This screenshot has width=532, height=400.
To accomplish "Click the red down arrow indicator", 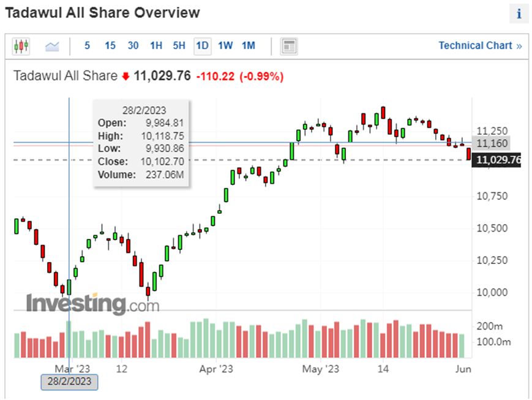I will click(126, 77).
